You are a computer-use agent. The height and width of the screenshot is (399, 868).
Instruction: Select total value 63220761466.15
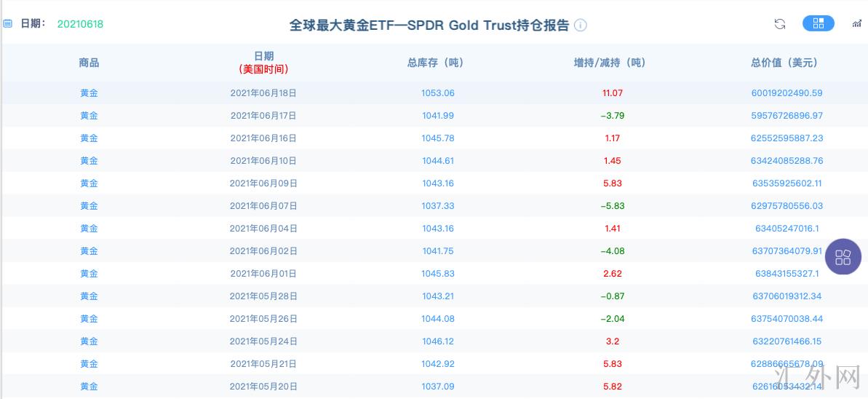(787, 341)
